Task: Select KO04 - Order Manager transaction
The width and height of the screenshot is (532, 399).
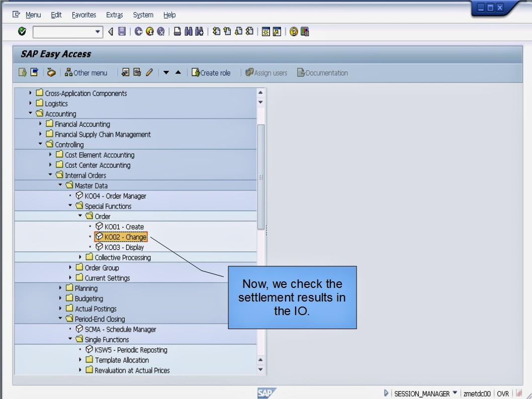Action: click(x=111, y=195)
